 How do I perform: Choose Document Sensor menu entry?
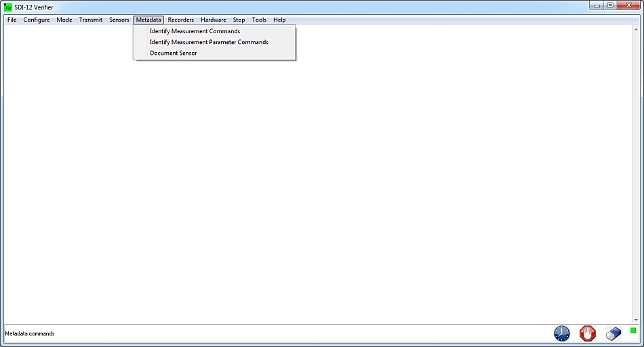214,53
